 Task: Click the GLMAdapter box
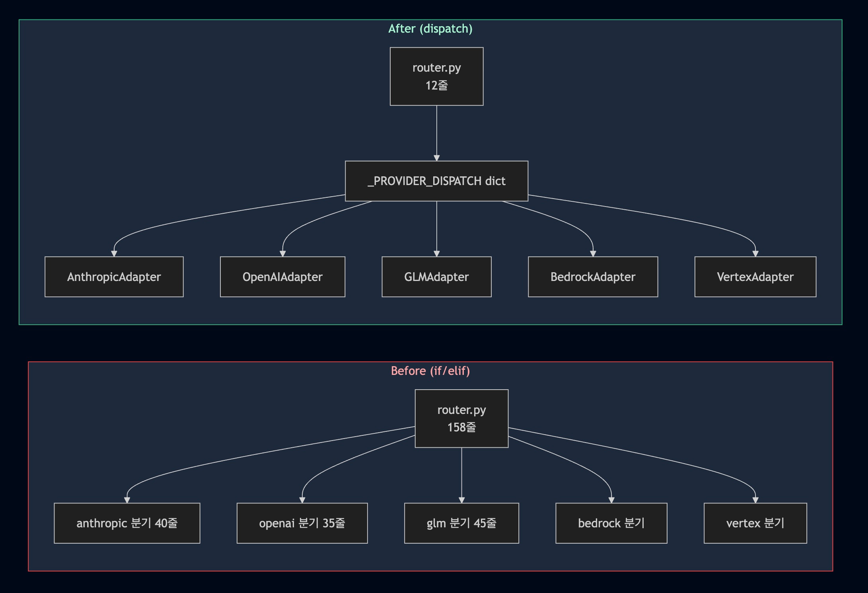436,277
